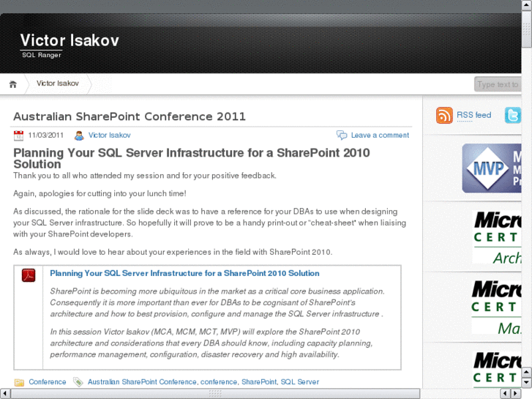Open the lowercase conference tag link
This screenshot has height=399, width=532.
click(219, 382)
